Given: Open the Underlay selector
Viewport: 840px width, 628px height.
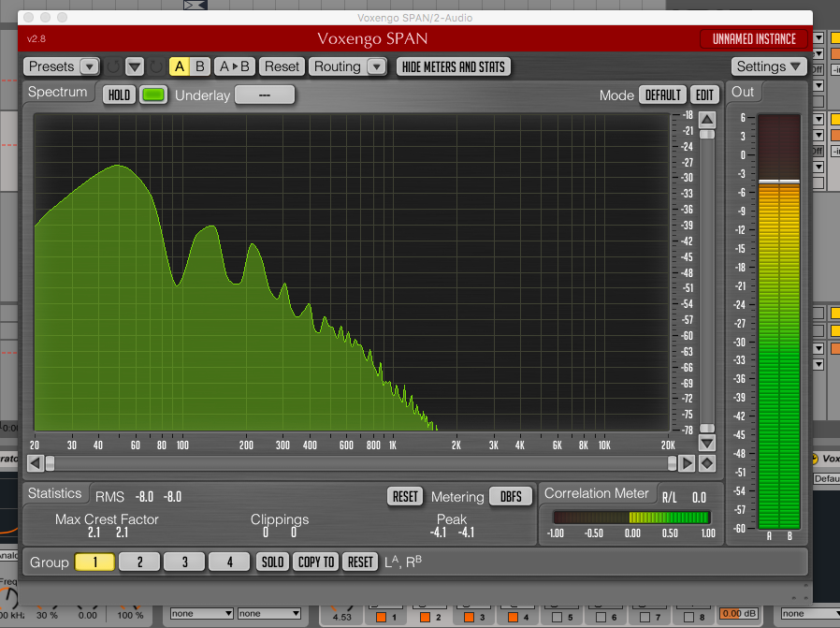Looking at the screenshot, I should (x=265, y=95).
